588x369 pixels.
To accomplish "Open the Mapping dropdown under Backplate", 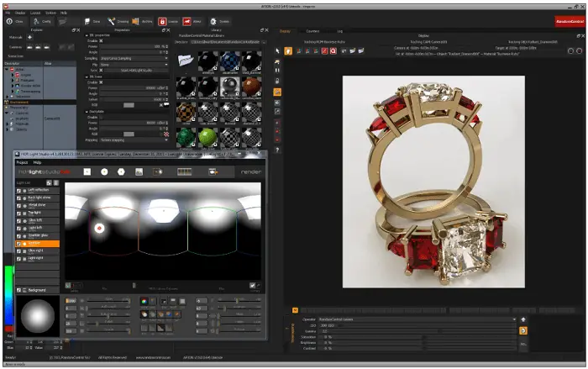I will (x=134, y=140).
